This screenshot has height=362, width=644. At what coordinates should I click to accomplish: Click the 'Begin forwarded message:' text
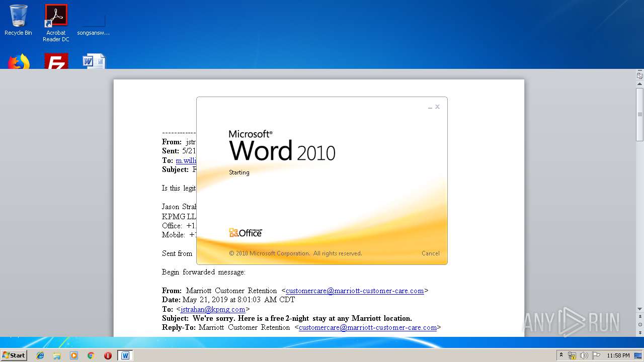tap(204, 272)
